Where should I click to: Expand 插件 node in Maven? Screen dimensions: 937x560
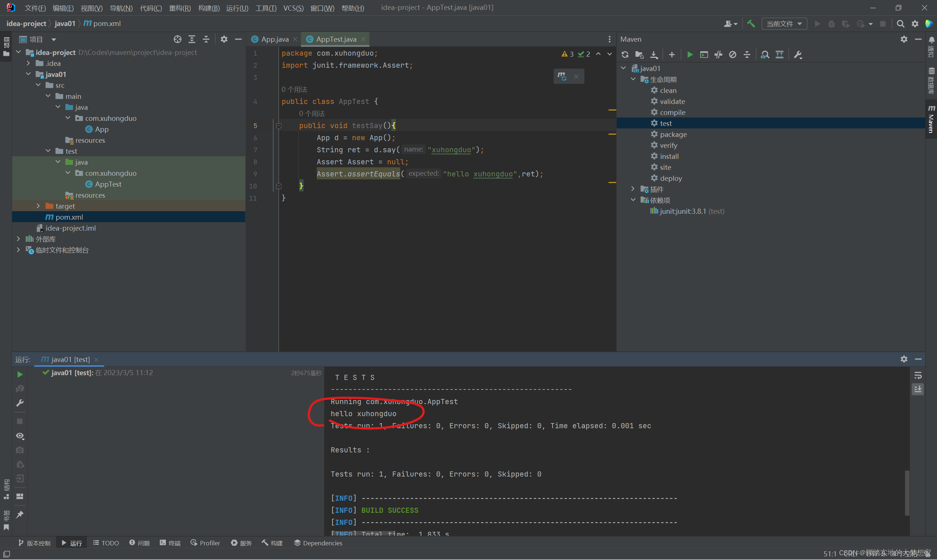[633, 188]
